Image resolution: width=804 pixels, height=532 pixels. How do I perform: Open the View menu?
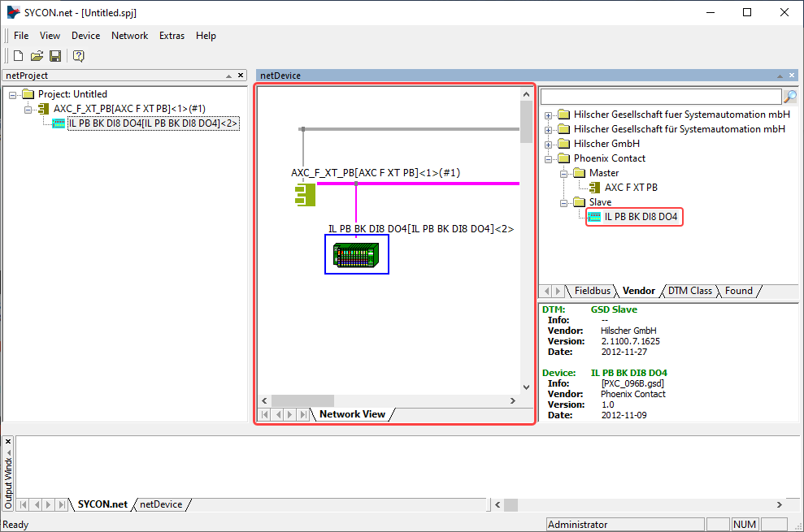pyautogui.click(x=50, y=36)
